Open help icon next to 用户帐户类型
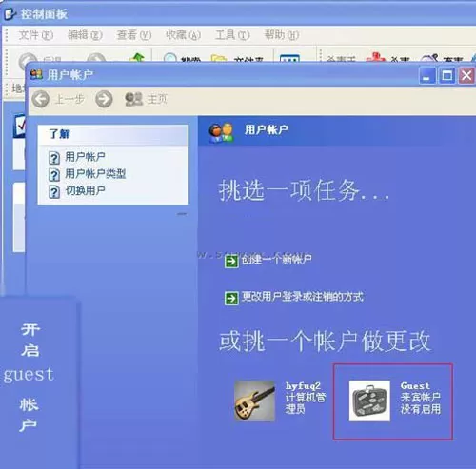The width and height of the screenshot is (476, 469). [54, 175]
